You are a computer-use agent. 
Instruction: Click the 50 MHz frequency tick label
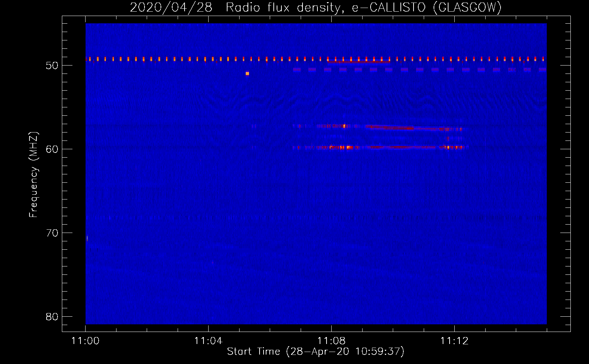click(x=52, y=66)
